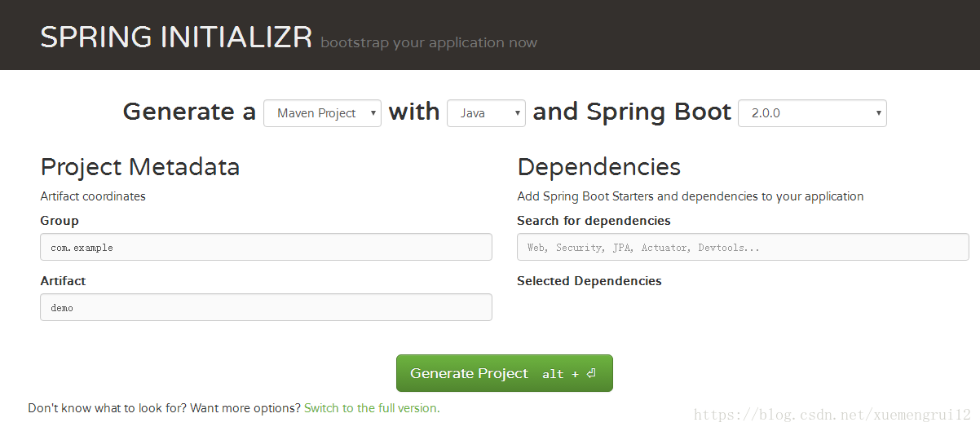Image resolution: width=980 pixels, height=431 pixels.
Task: Select the Project Metadata heading
Action: tap(140, 167)
